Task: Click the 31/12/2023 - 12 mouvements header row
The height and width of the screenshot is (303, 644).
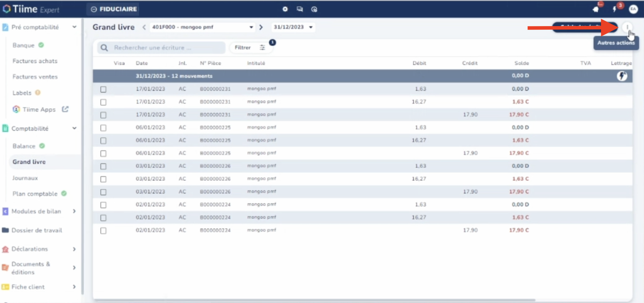Action: 363,76
